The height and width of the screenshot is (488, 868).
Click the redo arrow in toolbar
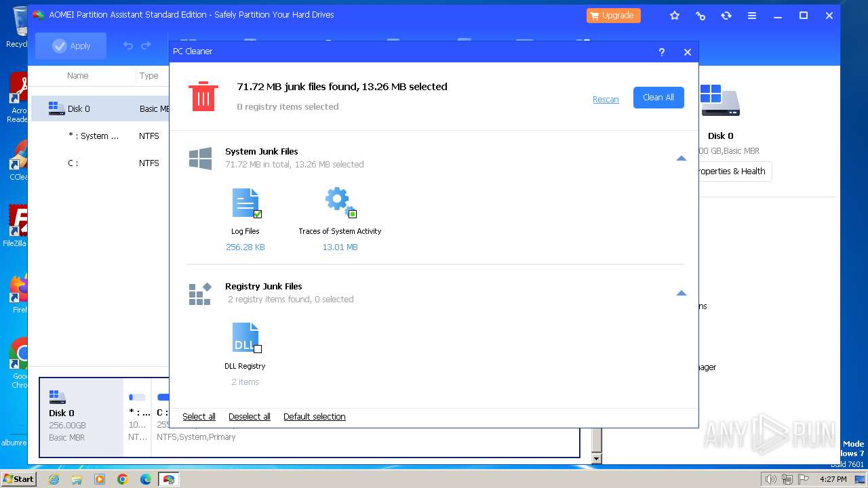[146, 45]
